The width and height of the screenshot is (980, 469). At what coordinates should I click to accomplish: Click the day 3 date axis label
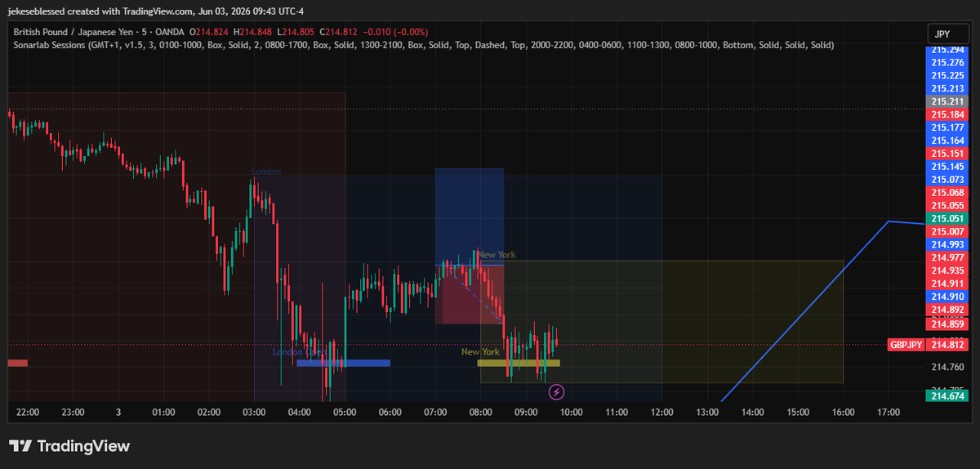[118, 413]
